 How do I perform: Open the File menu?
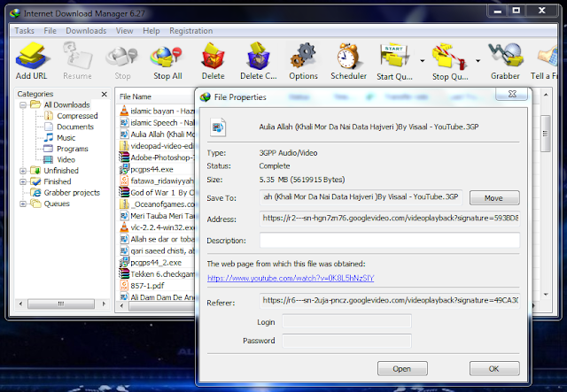click(x=50, y=31)
